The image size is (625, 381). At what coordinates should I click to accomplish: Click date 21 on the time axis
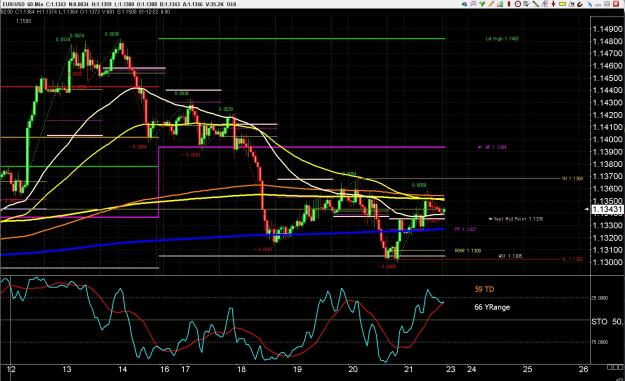(409, 369)
